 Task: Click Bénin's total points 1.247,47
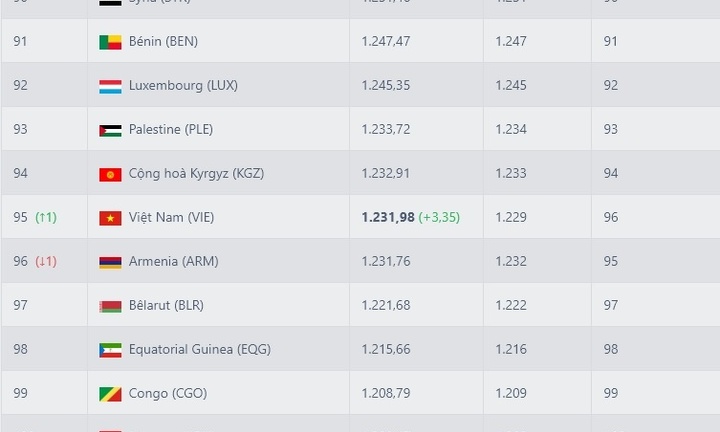[386, 41]
